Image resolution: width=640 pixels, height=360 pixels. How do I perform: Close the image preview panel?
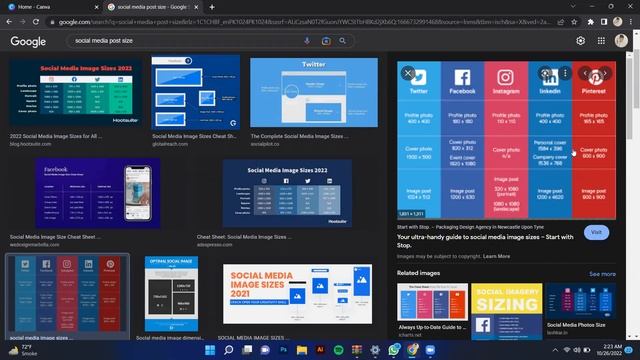click(x=407, y=73)
